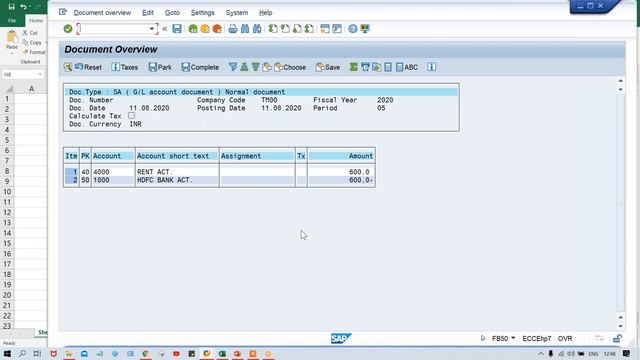Image resolution: width=640 pixels, height=360 pixels.
Task: Click the green Back icon
Action: (x=193, y=29)
